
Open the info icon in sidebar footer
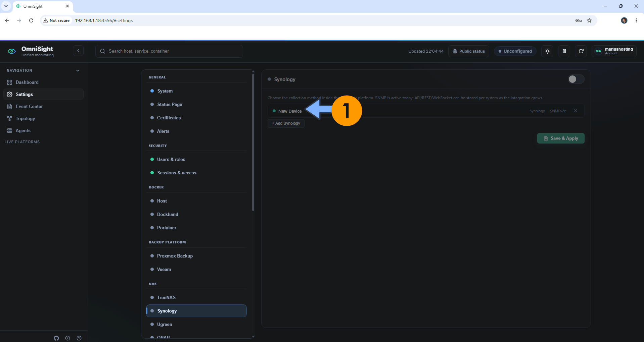click(67, 338)
